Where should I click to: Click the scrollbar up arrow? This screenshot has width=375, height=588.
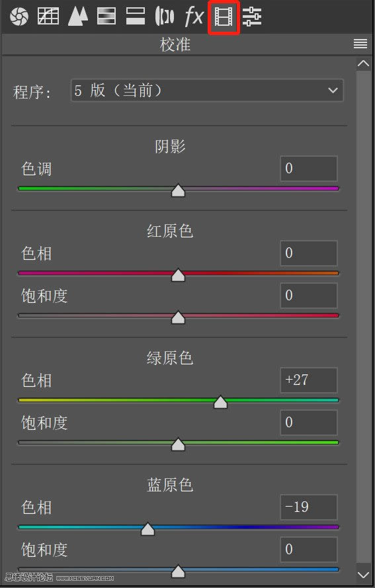click(x=363, y=63)
